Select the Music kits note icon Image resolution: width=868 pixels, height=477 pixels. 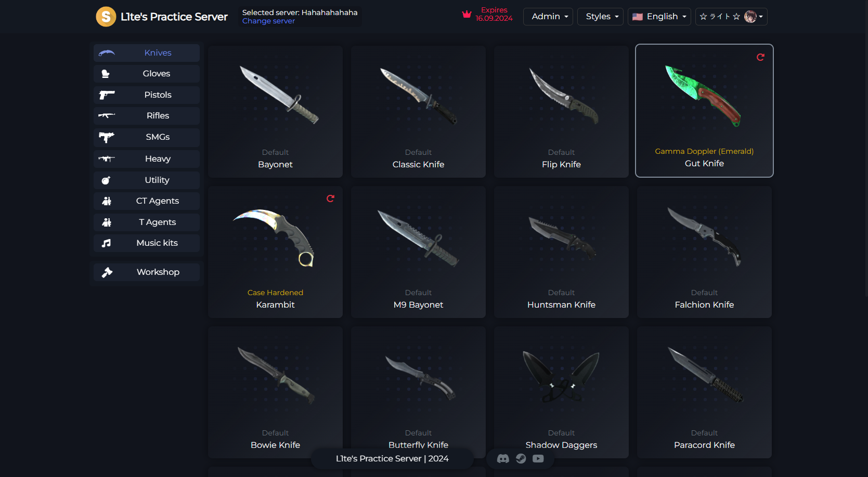click(107, 243)
